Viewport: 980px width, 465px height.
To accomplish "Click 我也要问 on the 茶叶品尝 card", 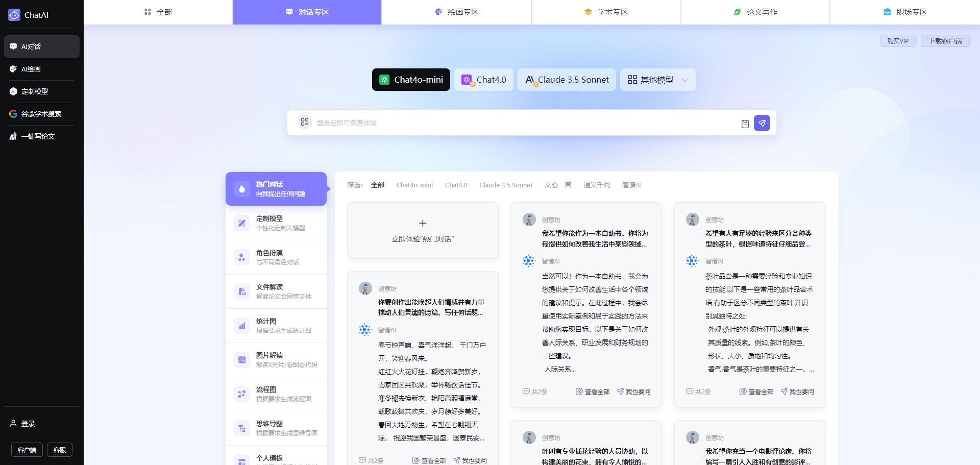I will (x=797, y=391).
